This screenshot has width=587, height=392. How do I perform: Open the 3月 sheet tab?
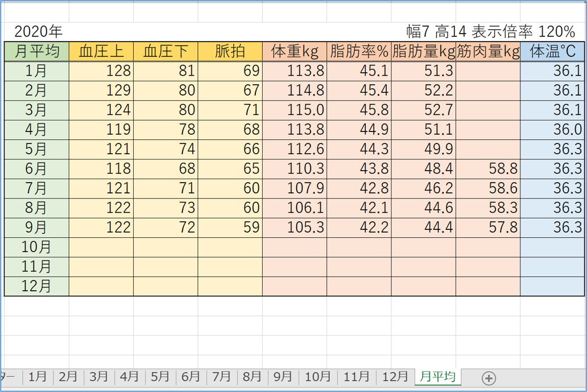[x=99, y=377]
